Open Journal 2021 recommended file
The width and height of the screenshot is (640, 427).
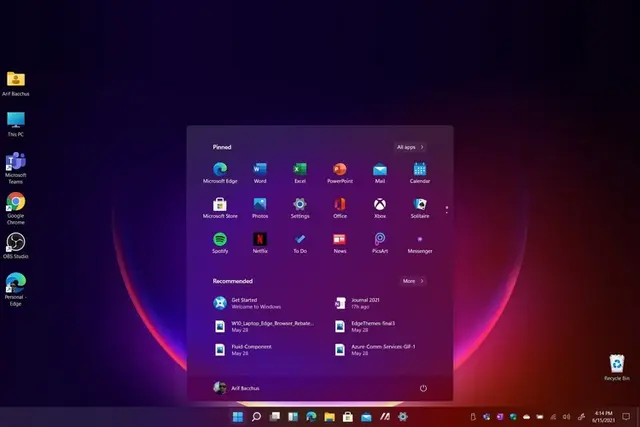point(357,303)
